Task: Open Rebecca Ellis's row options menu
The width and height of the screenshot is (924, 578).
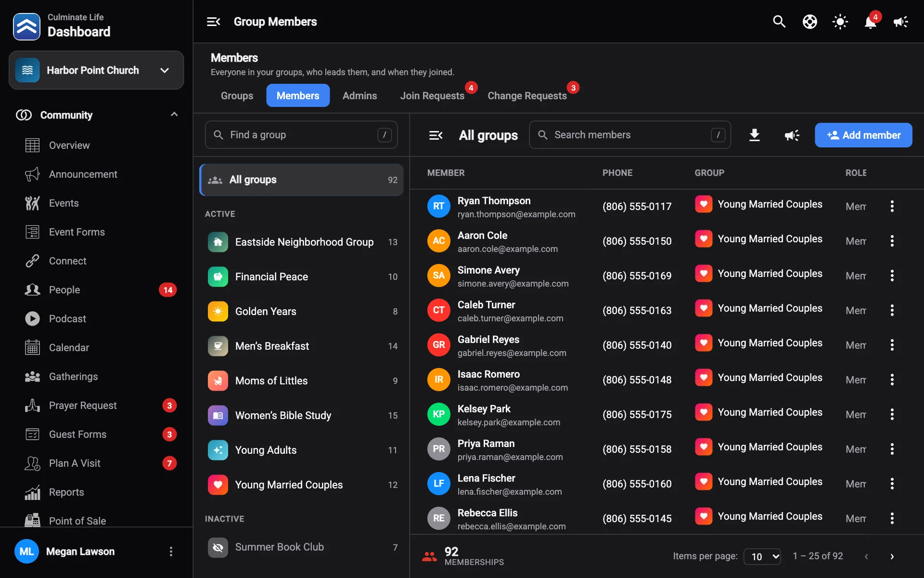Action: point(892,518)
